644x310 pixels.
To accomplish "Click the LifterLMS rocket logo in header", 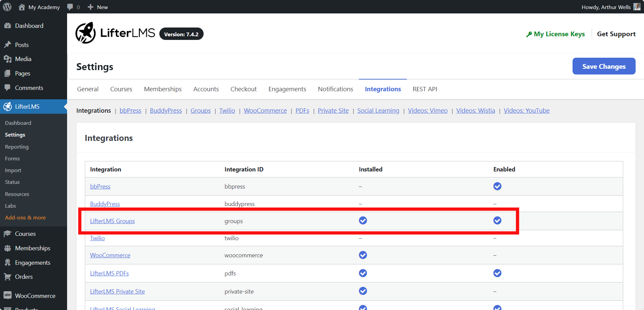I will pyautogui.click(x=86, y=33).
